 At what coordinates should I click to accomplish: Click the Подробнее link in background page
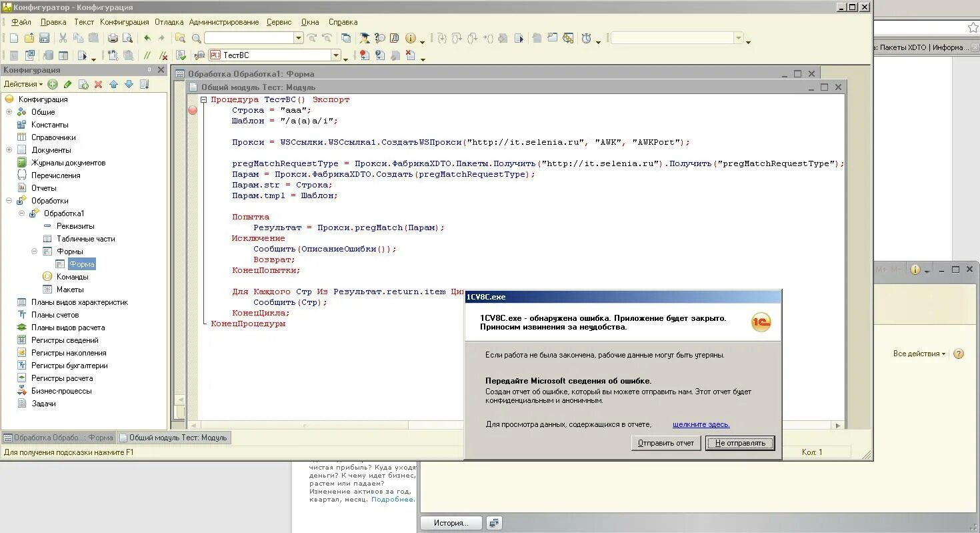(393, 499)
